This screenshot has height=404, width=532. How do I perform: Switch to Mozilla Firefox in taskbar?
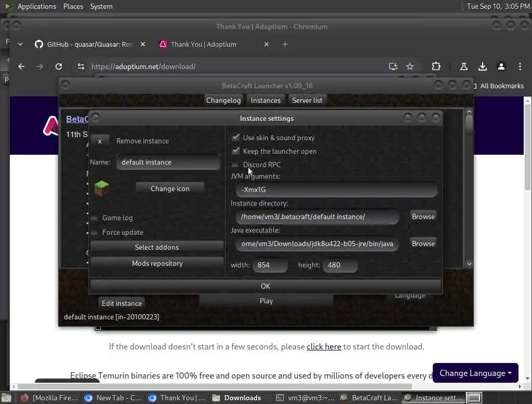49,398
